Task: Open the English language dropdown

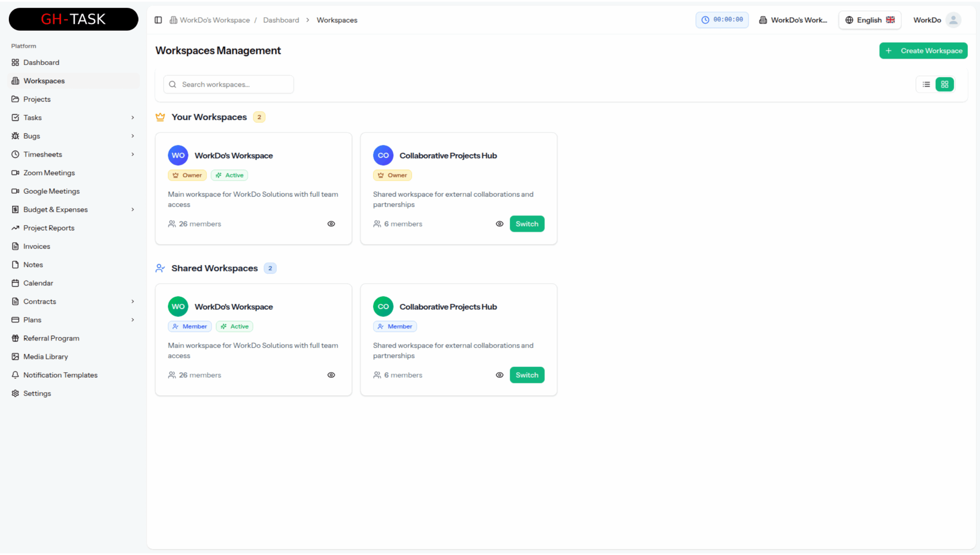Action: click(x=870, y=20)
